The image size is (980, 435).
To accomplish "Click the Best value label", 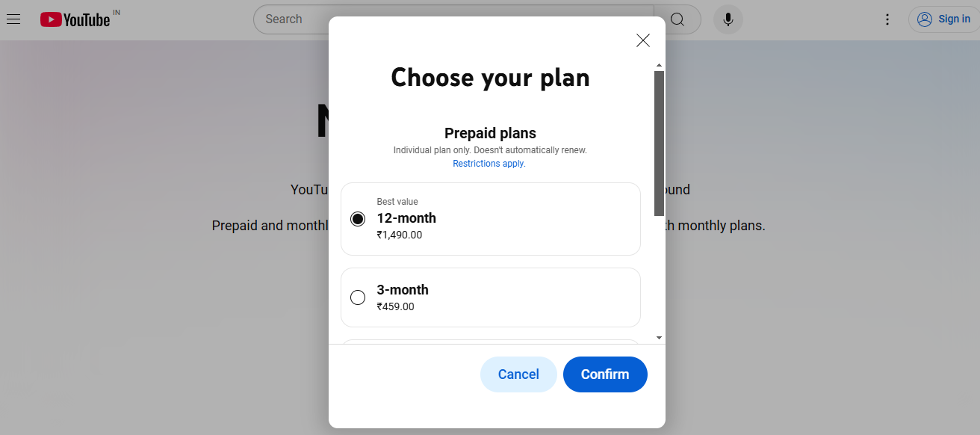I will (x=397, y=202).
